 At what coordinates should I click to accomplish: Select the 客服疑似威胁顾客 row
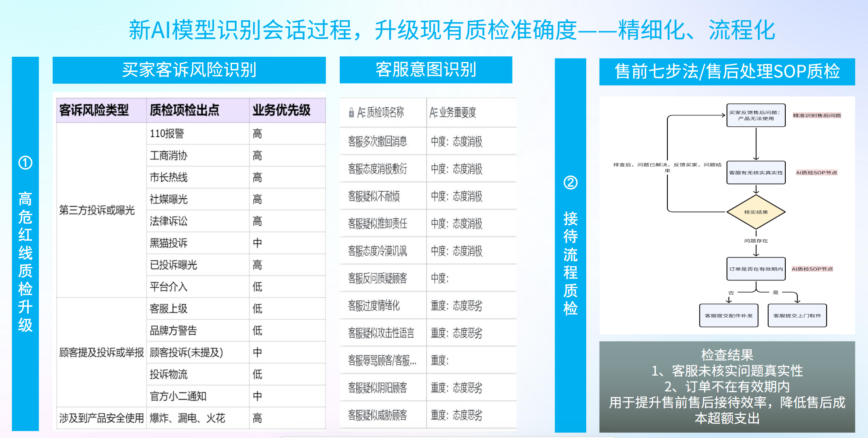428,415
